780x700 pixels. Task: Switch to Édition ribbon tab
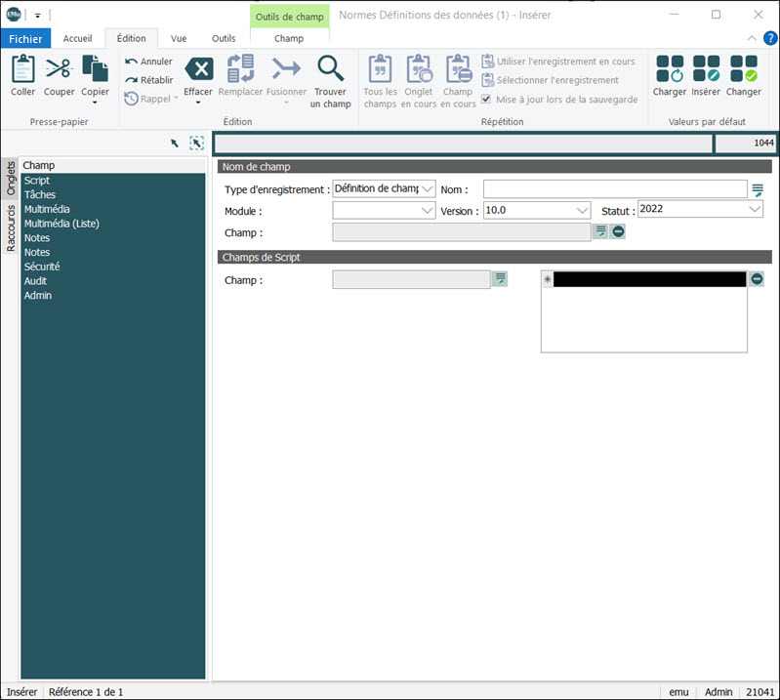pyautogui.click(x=132, y=38)
